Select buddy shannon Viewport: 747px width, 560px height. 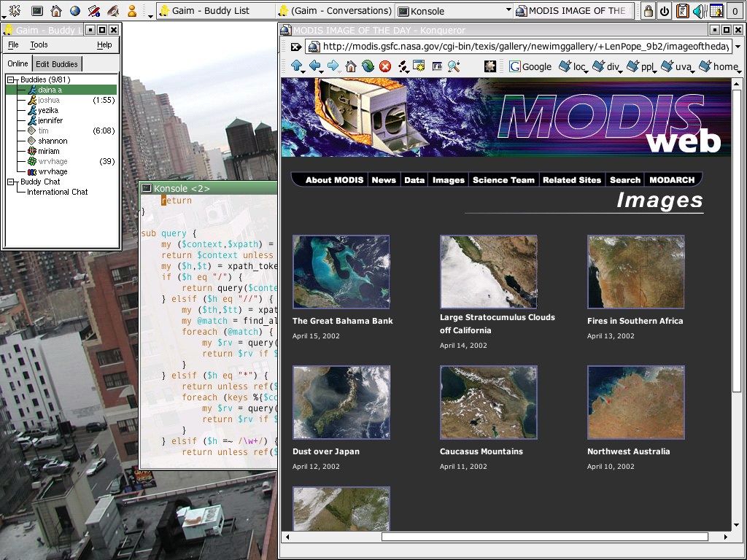click(x=61, y=141)
